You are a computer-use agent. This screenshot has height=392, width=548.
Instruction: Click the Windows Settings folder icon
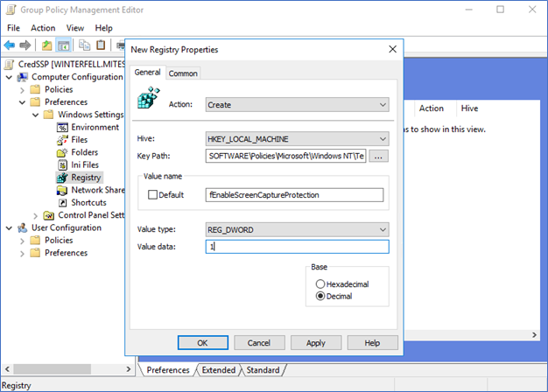[x=48, y=115]
